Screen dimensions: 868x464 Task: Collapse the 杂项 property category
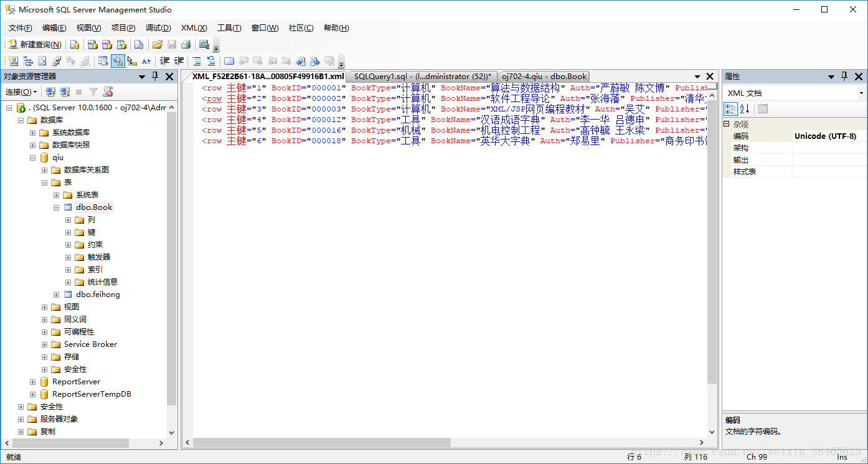(x=726, y=125)
